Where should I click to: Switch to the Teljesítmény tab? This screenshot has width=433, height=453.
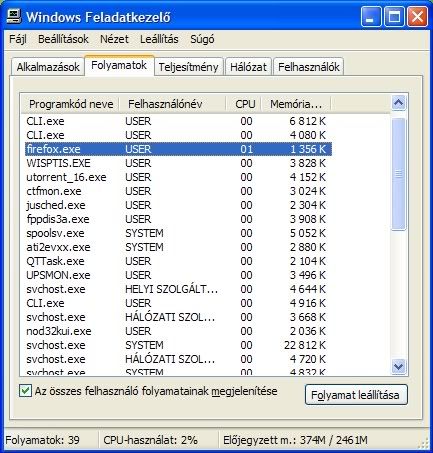(189, 67)
